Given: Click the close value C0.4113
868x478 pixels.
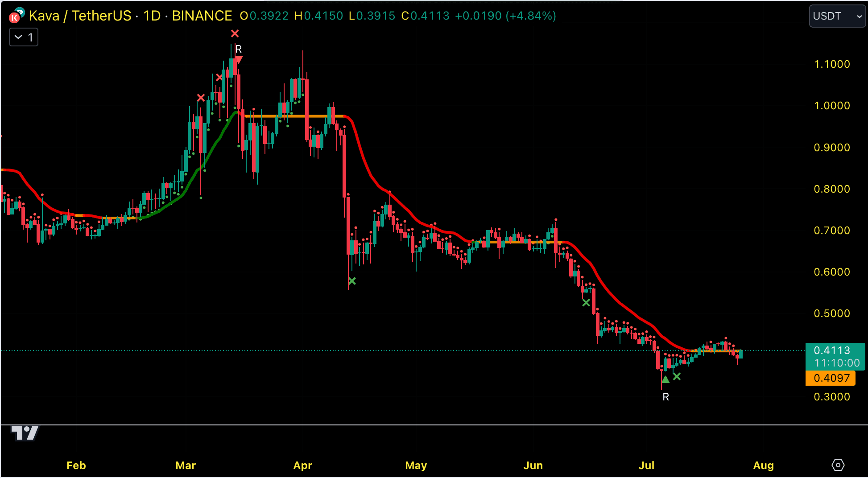Looking at the screenshot, I should click(x=426, y=16).
